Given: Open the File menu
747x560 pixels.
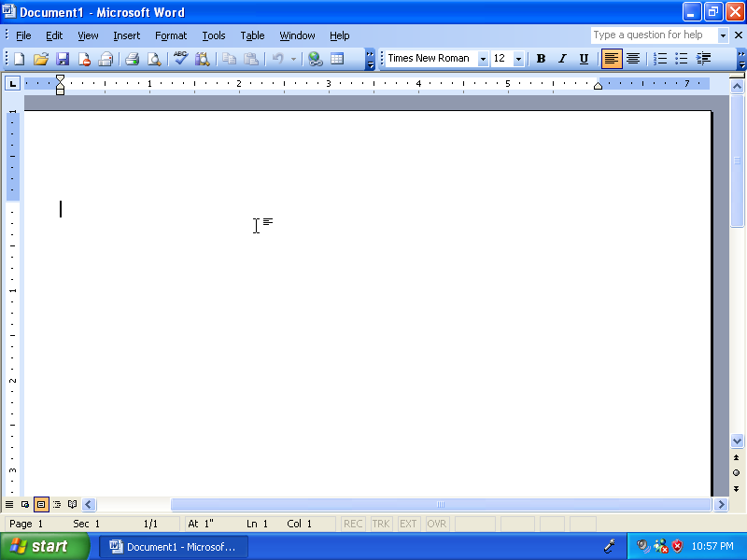Looking at the screenshot, I should (x=23, y=35).
